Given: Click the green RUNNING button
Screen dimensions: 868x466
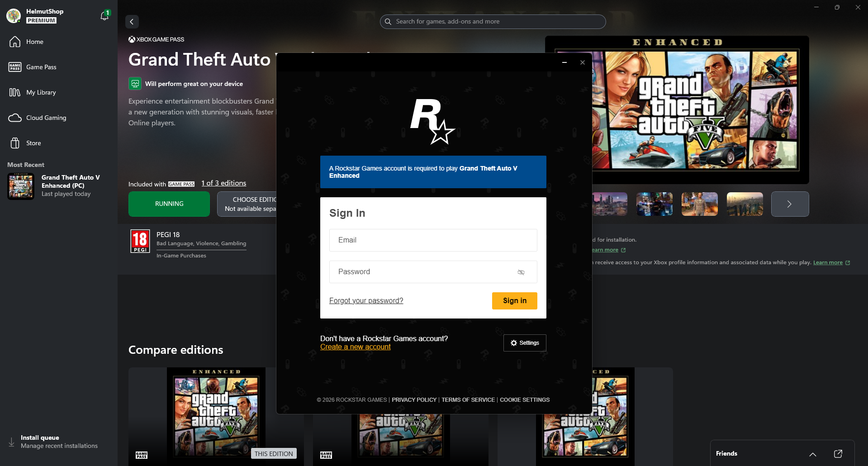Looking at the screenshot, I should [169, 204].
